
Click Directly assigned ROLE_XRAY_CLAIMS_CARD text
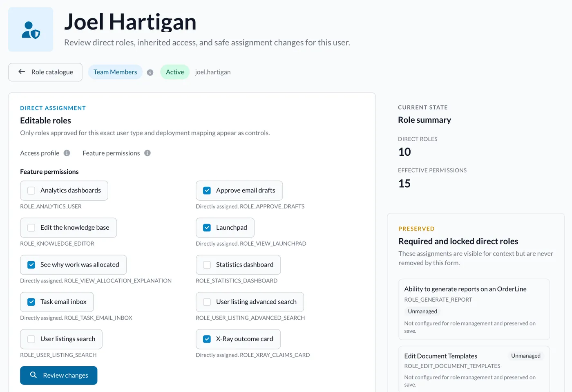point(253,355)
